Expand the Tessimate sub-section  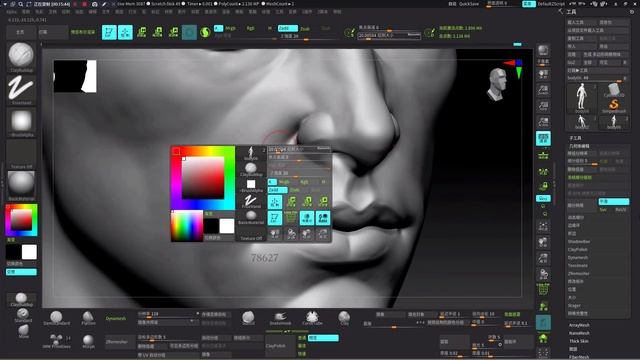[578, 265]
